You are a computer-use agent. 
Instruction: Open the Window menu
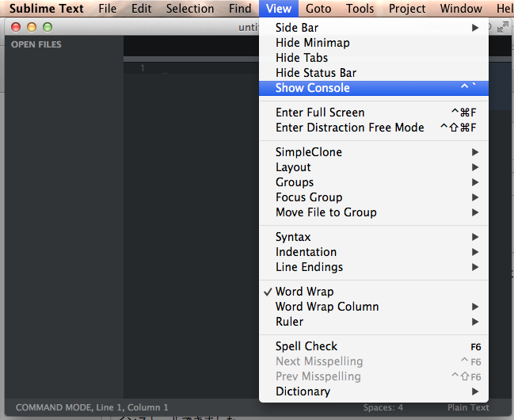tap(461, 9)
